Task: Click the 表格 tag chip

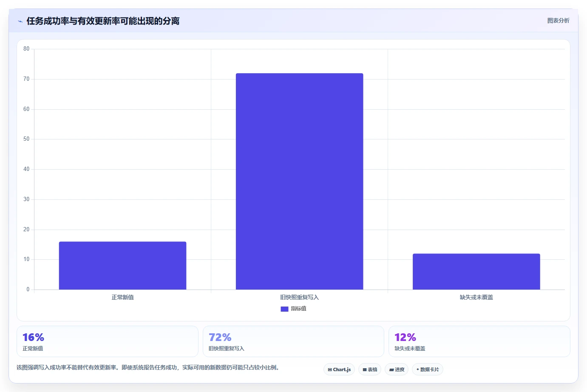Action: pyautogui.click(x=370, y=369)
